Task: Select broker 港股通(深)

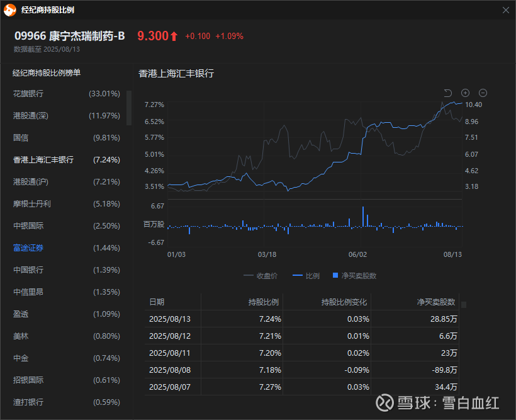Action: click(x=67, y=116)
